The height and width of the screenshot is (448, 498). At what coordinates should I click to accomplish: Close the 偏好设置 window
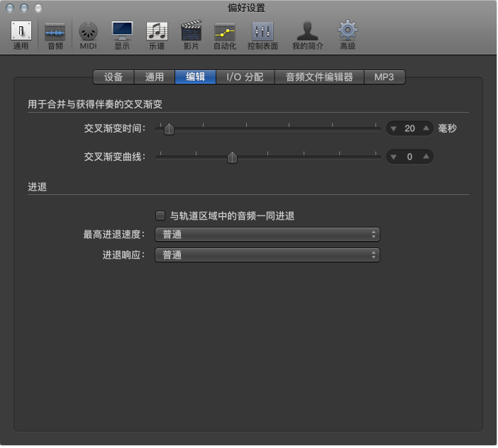point(10,8)
